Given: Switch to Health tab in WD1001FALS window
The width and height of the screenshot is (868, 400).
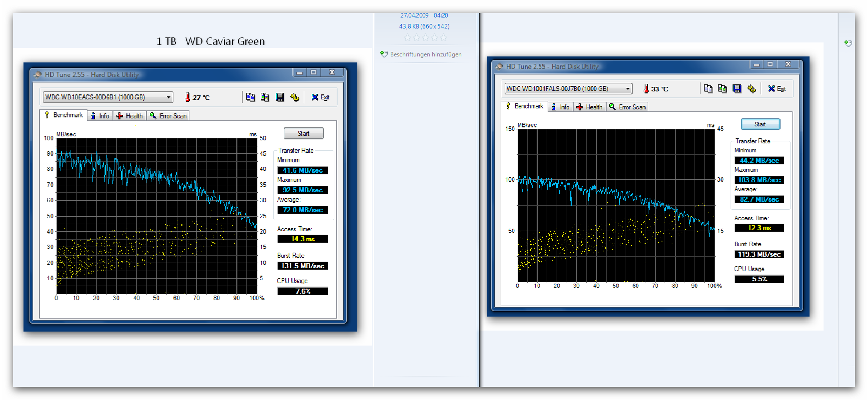Looking at the screenshot, I should pos(590,107).
